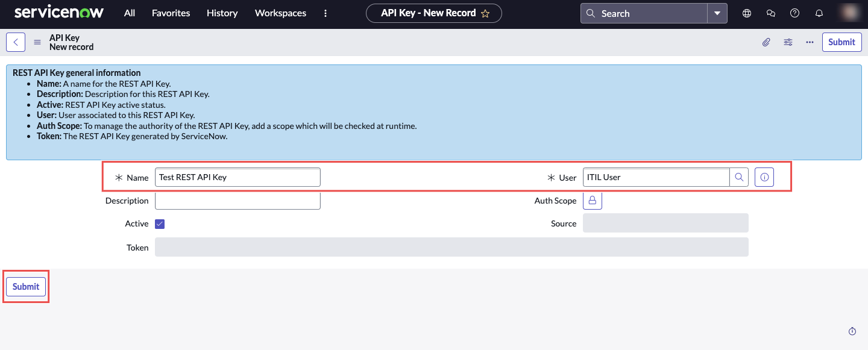Open the Workspaces menu
Screen dimensions: 868x350
click(280, 13)
